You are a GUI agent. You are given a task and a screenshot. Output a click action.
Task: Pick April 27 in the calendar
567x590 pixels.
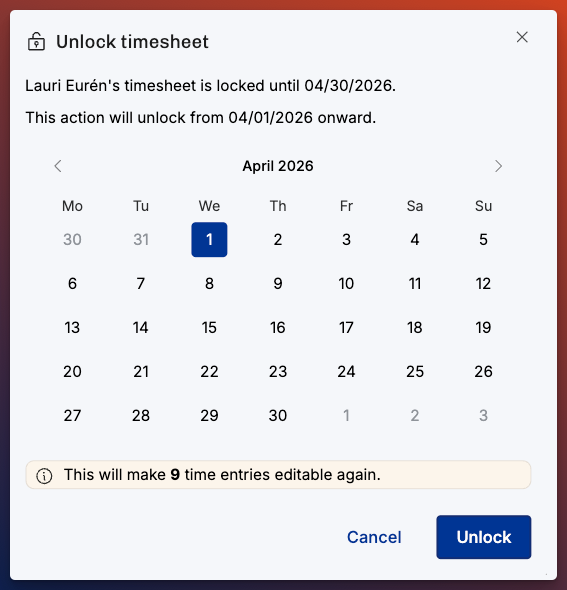72,416
